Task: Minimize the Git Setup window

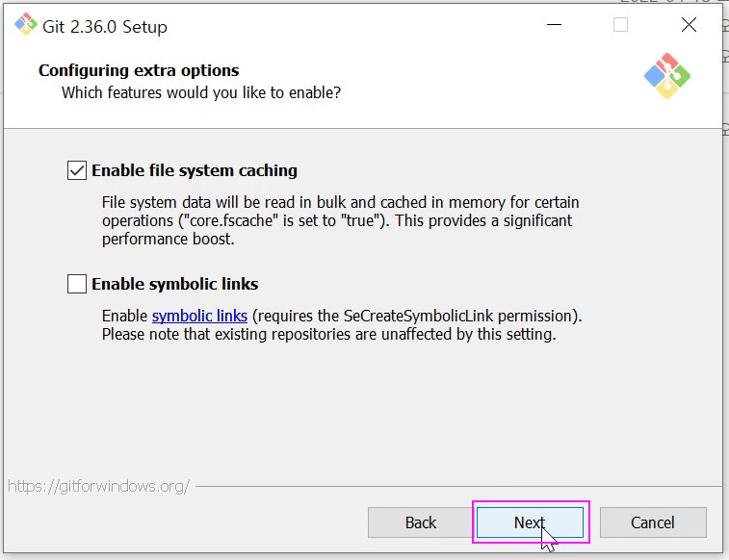Action: point(554,25)
